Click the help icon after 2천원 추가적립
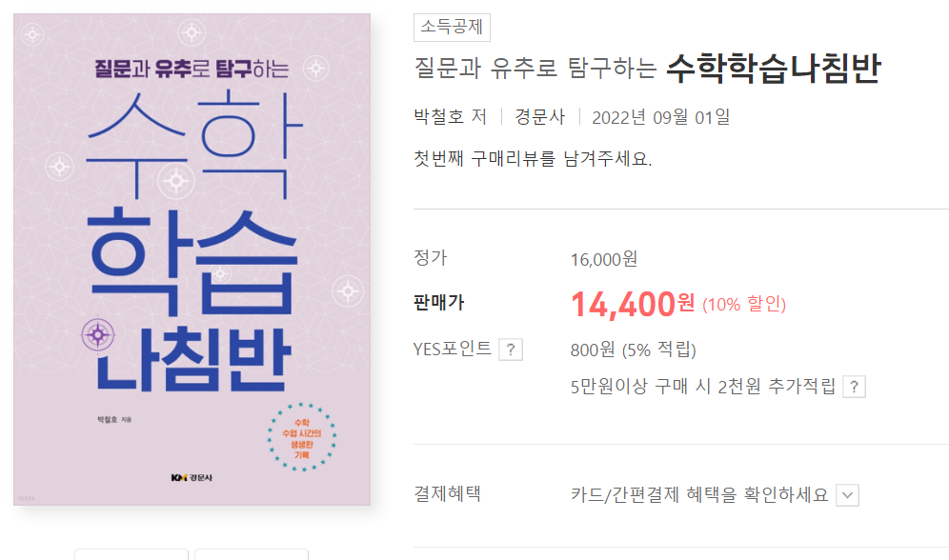Image resolution: width=949 pixels, height=560 pixels. tap(855, 387)
